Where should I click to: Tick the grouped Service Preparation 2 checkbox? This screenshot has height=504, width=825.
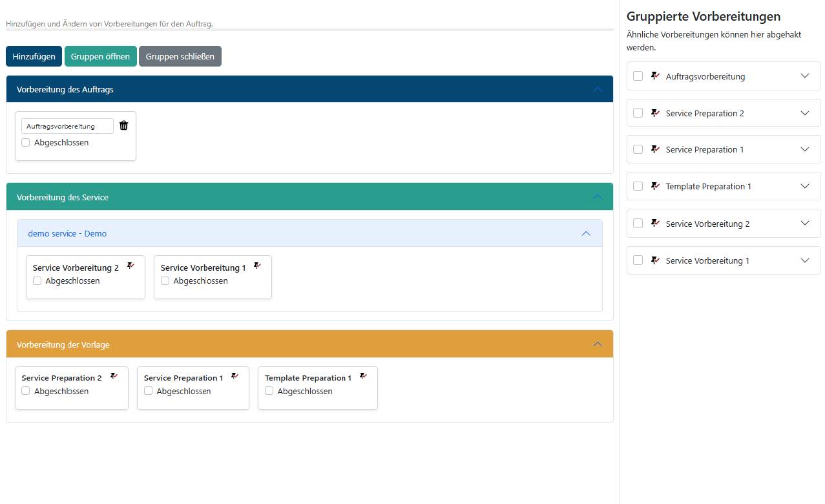point(638,113)
